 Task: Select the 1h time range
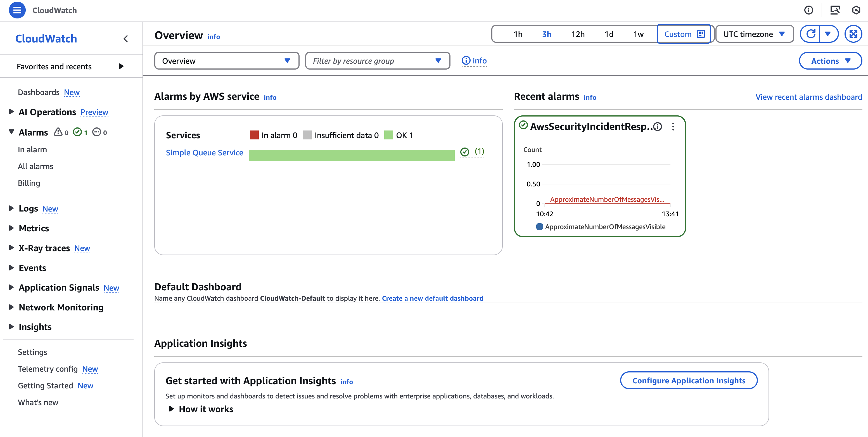click(518, 34)
